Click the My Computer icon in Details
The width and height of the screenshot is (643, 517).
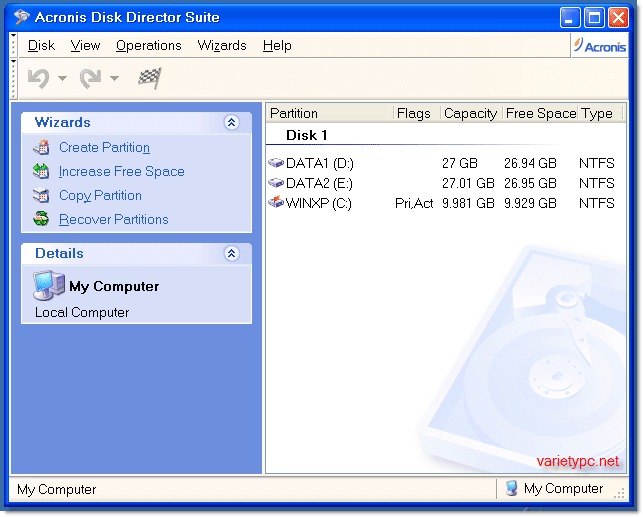(49, 285)
